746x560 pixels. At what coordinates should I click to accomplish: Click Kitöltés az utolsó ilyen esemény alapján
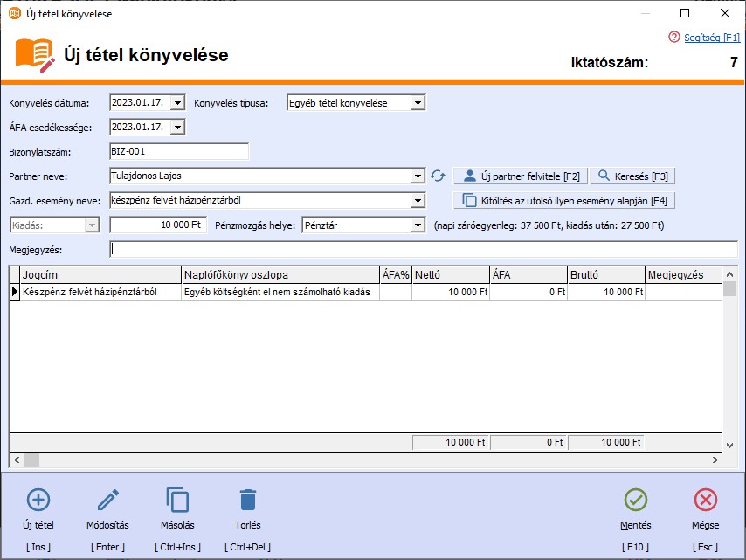point(569,200)
